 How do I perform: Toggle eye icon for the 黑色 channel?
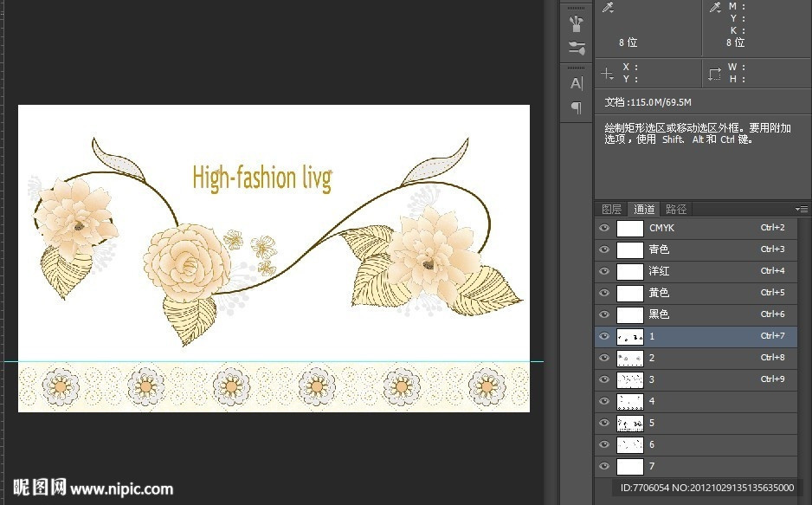tap(603, 315)
